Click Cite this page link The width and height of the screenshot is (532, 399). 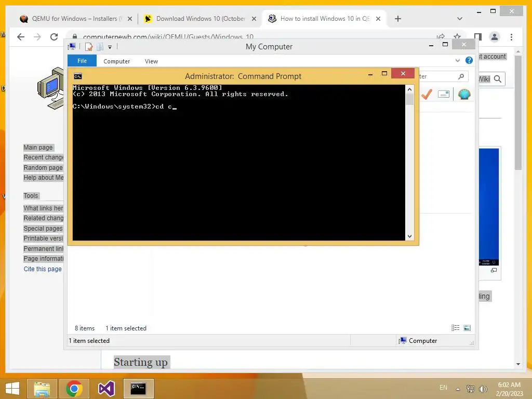tap(43, 269)
